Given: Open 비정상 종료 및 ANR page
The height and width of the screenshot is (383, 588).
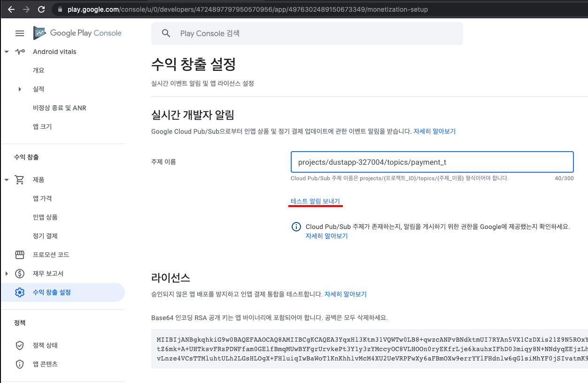Looking at the screenshot, I should click(x=60, y=108).
